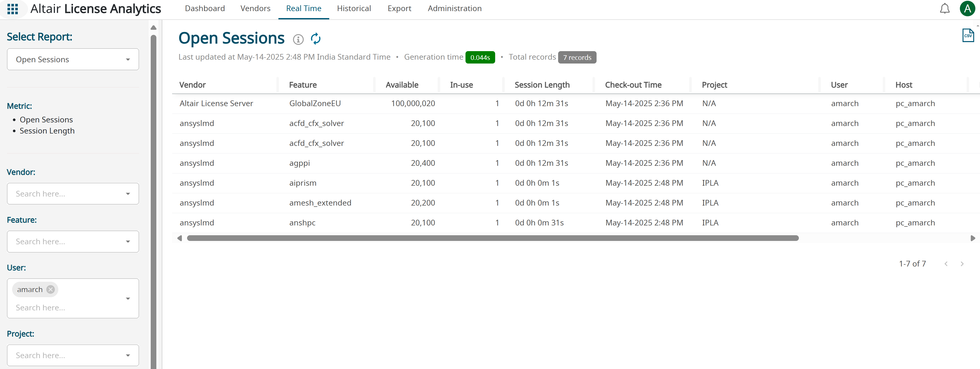Open the Dashboard tab
Screen dimensions: 980x369
205,8
